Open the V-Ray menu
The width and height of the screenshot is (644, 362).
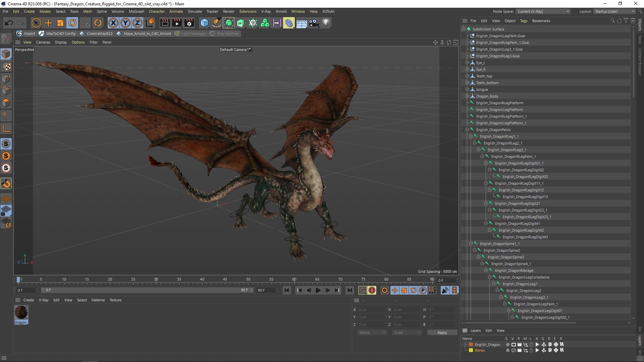(266, 11)
